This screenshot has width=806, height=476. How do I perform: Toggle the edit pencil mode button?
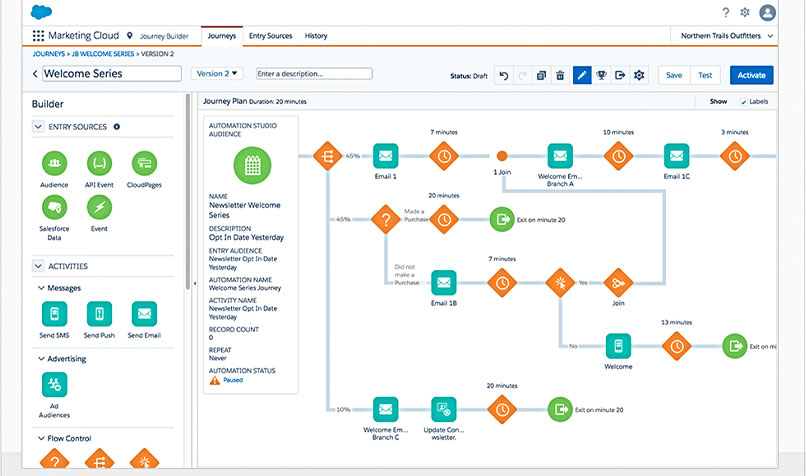(582, 76)
